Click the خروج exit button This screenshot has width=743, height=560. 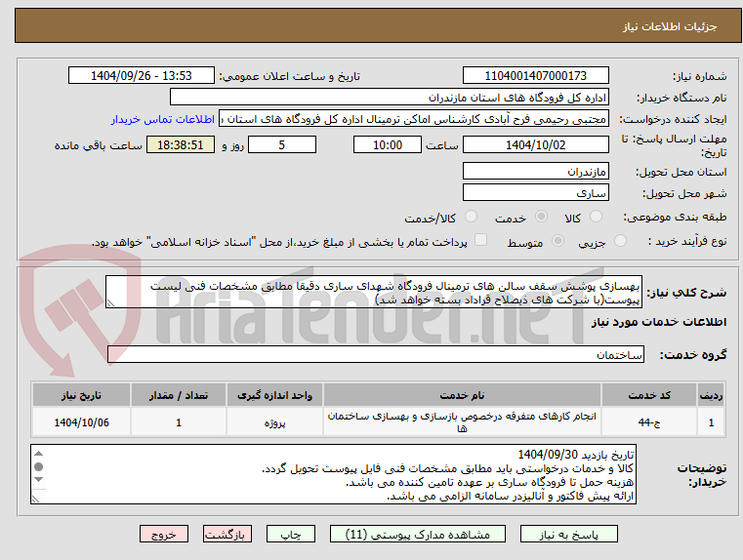(x=163, y=534)
